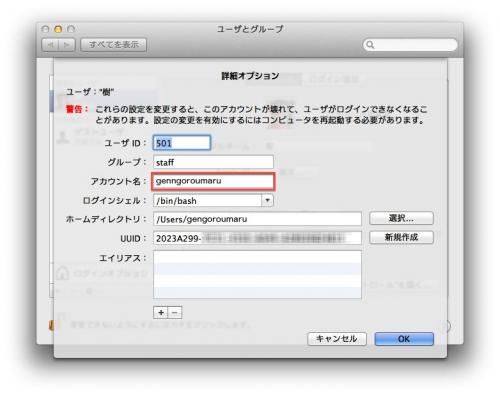Click the キャンセル button
Image resolution: width=500 pixels, height=395 pixels.
(337, 339)
